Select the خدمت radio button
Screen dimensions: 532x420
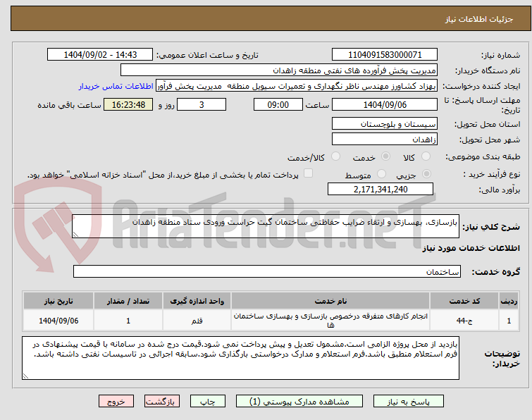385,156
